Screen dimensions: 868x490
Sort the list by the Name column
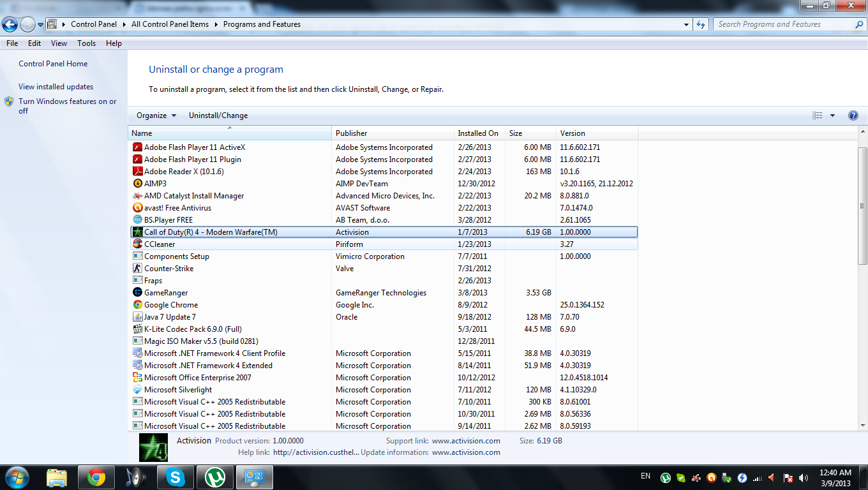230,133
